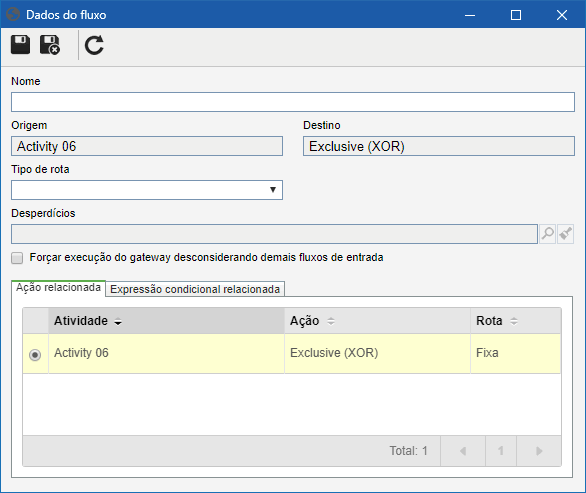
Task: Switch to Ação relacionada tab
Action: coord(58,288)
